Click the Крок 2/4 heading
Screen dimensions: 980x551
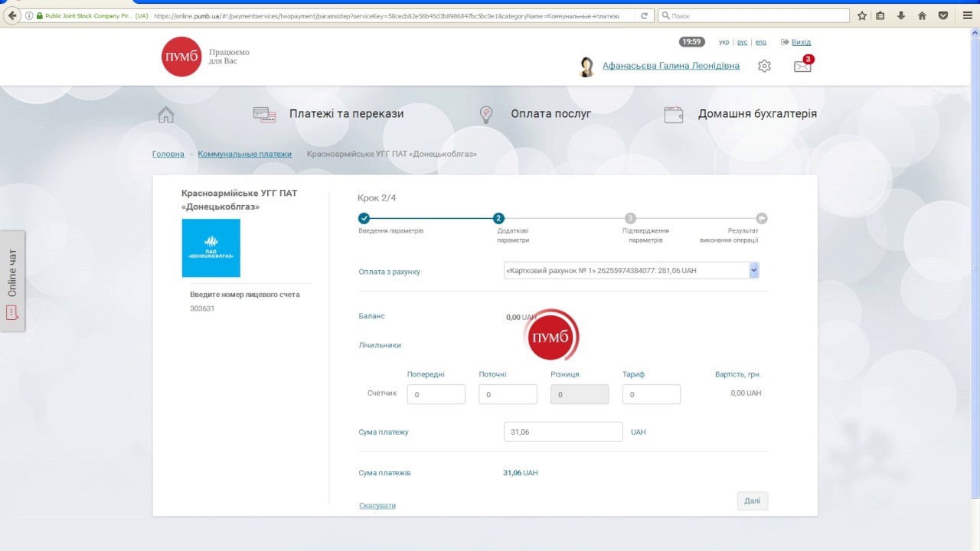(x=377, y=197)
